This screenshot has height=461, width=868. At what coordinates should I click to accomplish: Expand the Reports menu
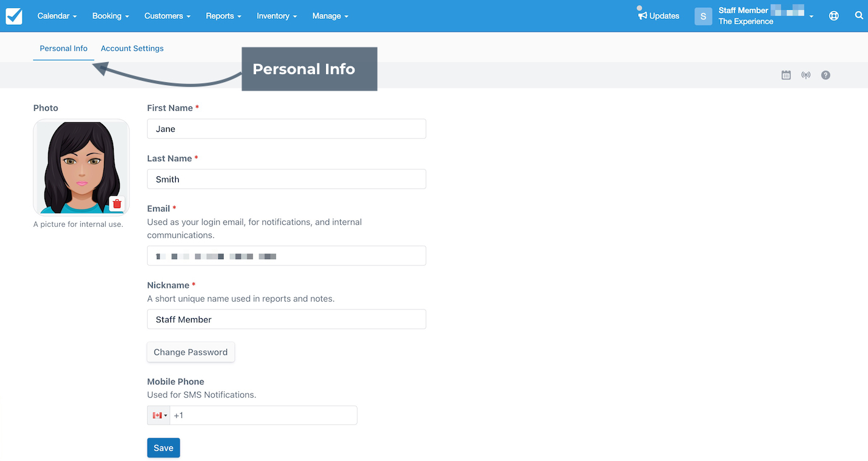coord(223,16)
